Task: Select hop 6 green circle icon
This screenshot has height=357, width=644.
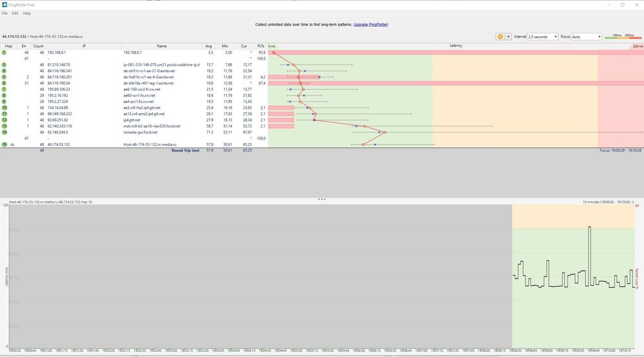Action: pos(4,83)
